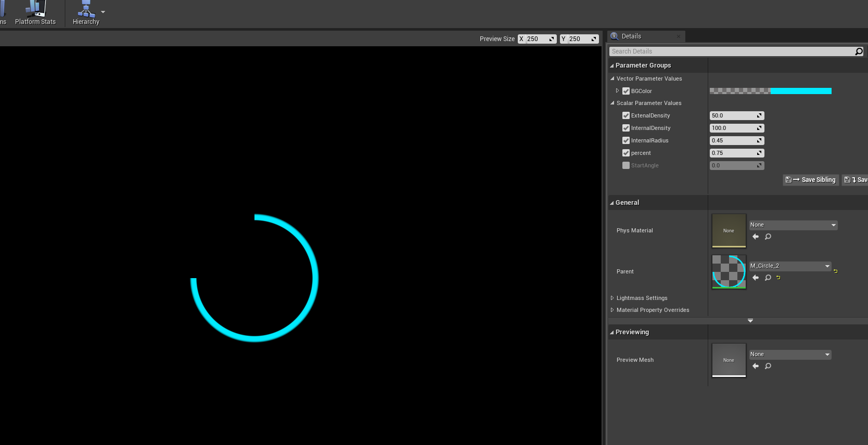The width and height of the screenshot is (868, 445).
Task: Uncheck the InternalRadius checkbox
Action: click(626, 140)
